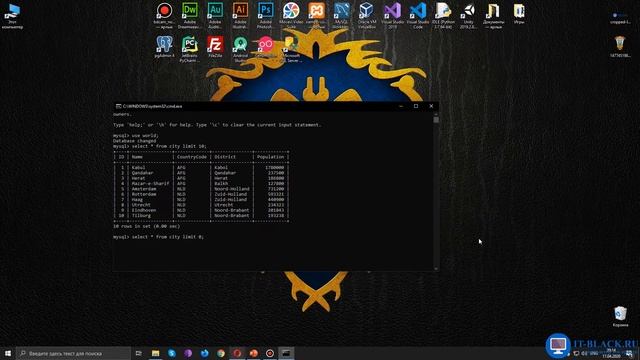The height and width of the screenshot is (360, 640).
Task: Click the 'Population' column header
Action: tap(270, 157)
